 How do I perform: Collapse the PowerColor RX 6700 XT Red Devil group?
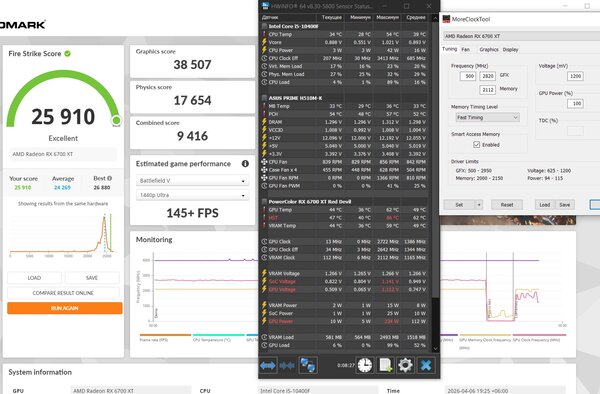click(264, 202)
